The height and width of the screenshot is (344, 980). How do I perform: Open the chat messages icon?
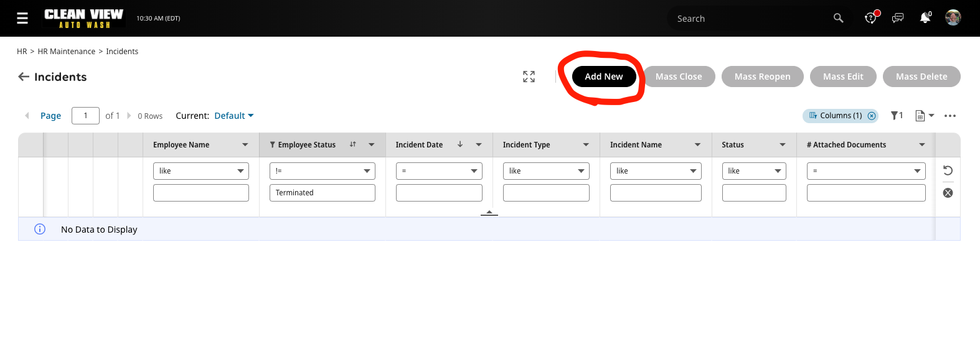pos(897,18)
